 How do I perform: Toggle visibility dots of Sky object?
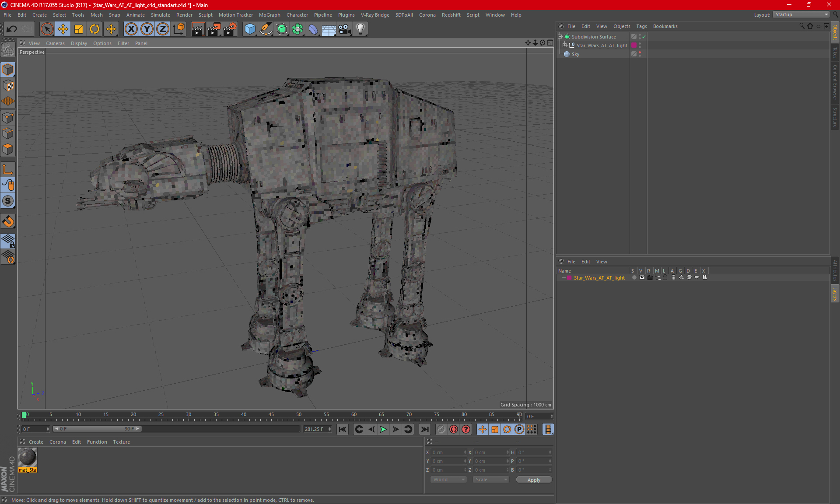(640, 54)
